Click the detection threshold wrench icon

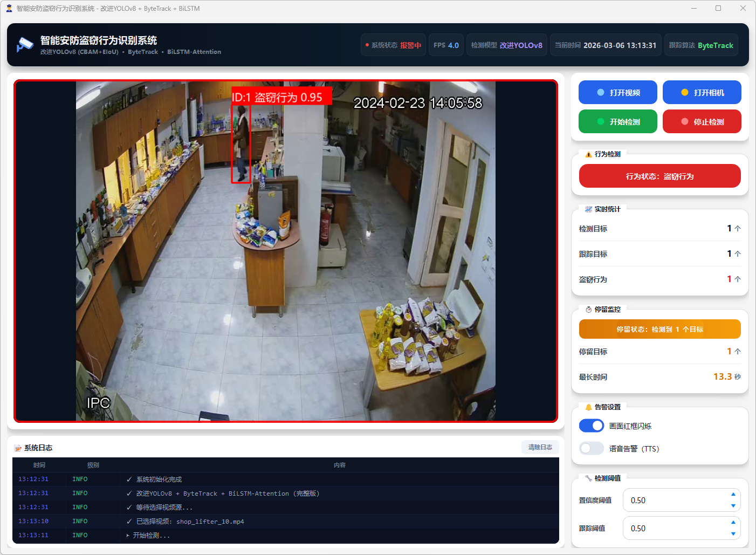pyautogui.click(x=588, y=478)
